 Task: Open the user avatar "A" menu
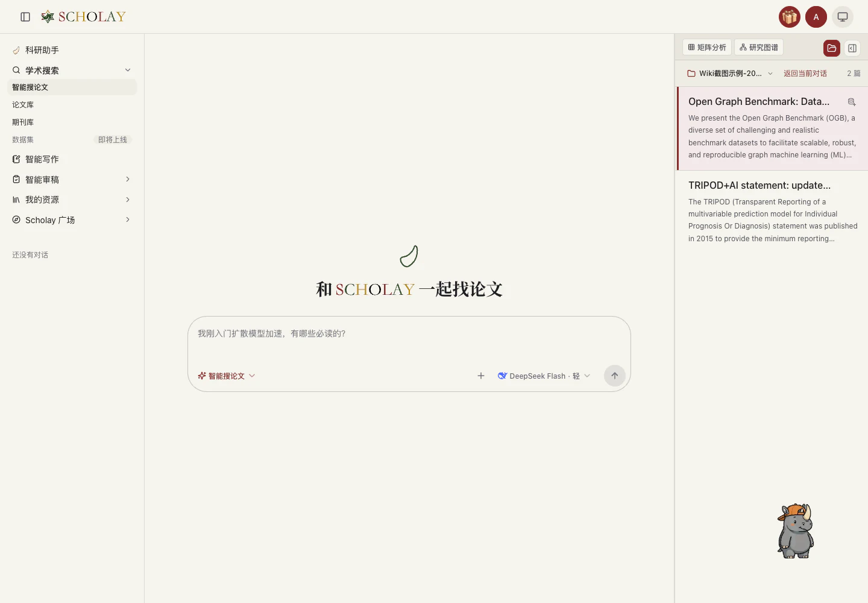click(x=816, y=17)
